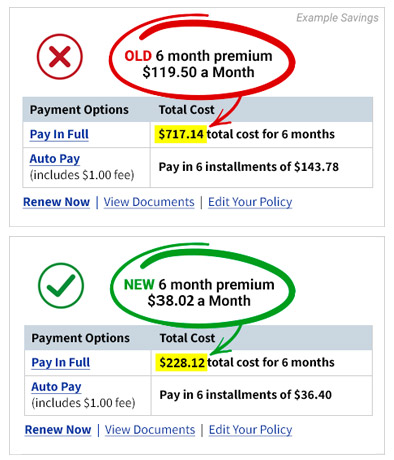Select Edit Your Policy under the old premium
The height and width of the screenshot is (460, 394).
point(250,202)
